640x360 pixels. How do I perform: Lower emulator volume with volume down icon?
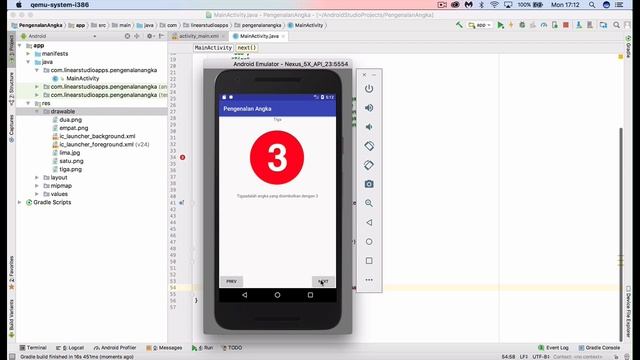tap(369, 127)
